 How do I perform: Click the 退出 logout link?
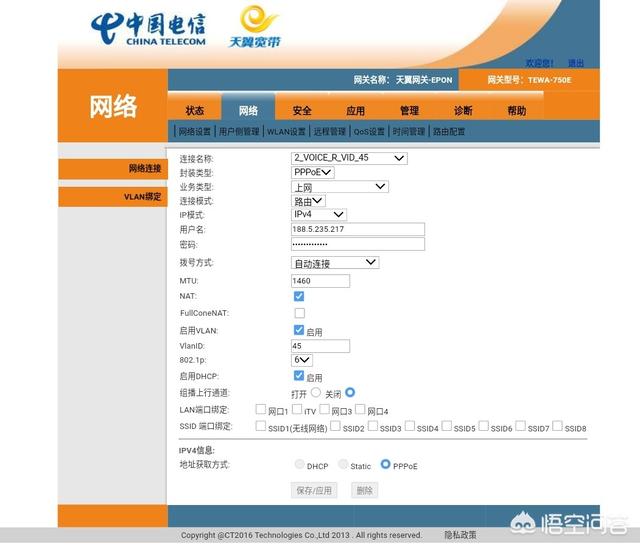[576, 63]
